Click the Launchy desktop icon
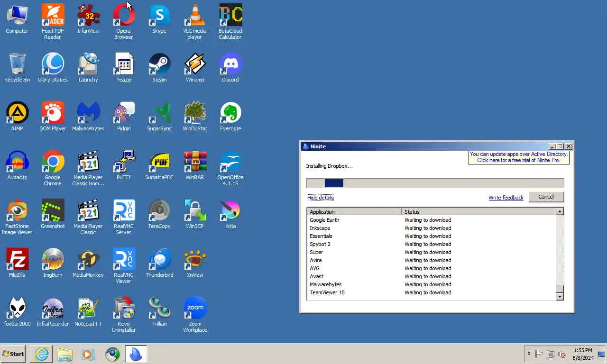 88,68
